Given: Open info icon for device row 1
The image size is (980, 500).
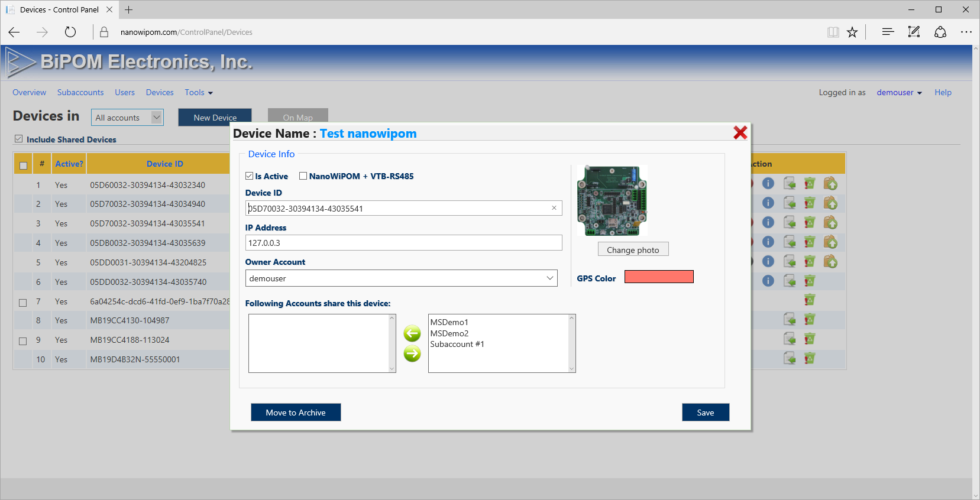Looking at the screenshot, I should (768, 184).
